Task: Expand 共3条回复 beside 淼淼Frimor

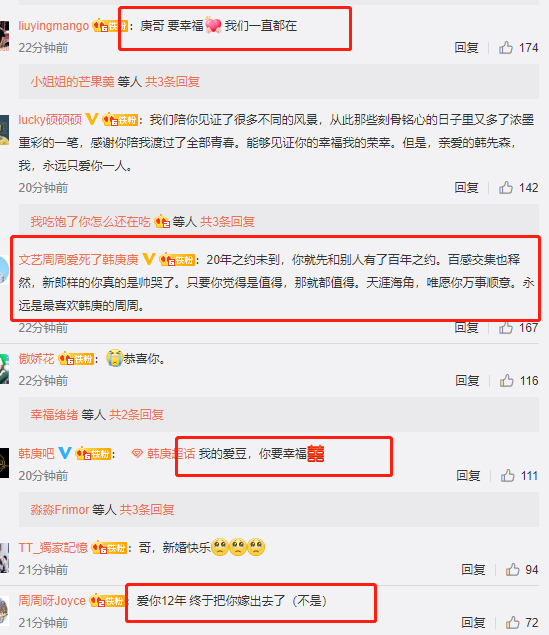Action: [147, 509]
